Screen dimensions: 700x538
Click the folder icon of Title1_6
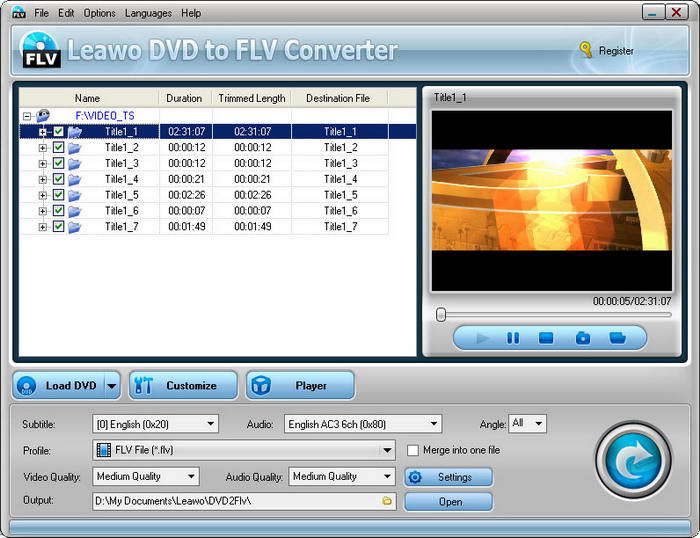point(75,211)
